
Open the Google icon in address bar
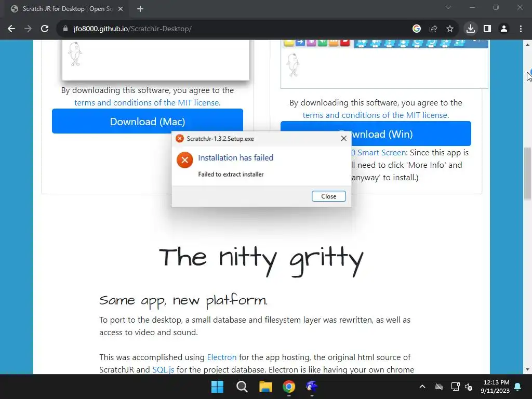click(416, 29)
